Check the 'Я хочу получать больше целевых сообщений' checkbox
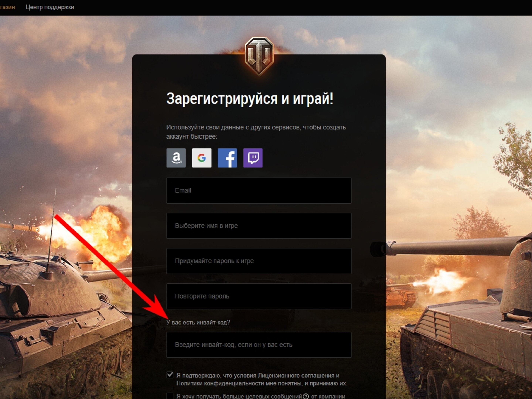532x399 pixels. [170, 396]
